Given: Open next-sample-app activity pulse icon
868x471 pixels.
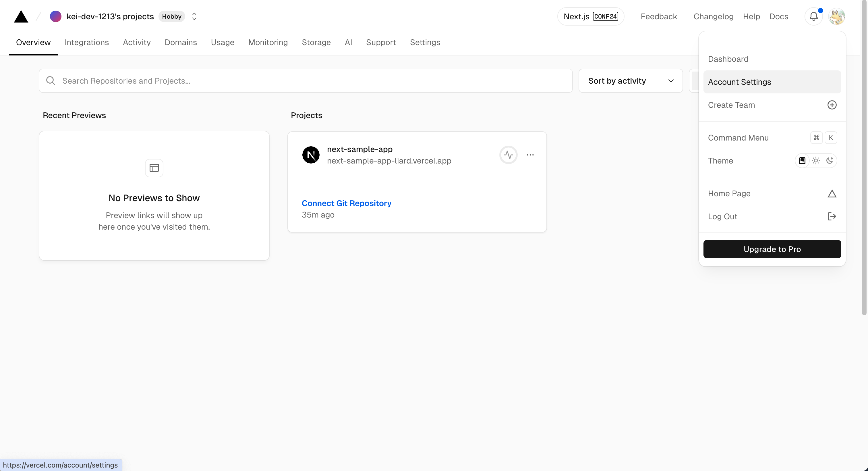Looking at the screenshot, I should tap(508, 155).
